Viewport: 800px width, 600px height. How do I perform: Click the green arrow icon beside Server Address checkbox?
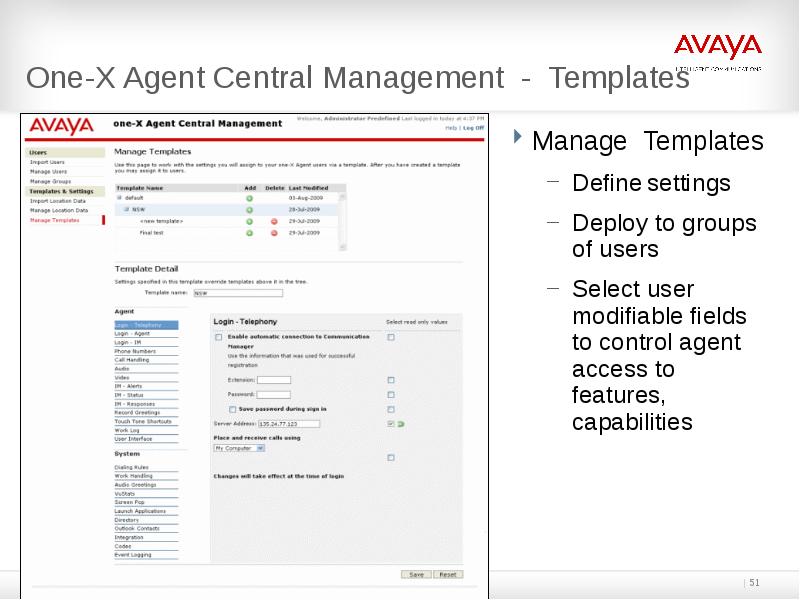[x=400, y=424]
